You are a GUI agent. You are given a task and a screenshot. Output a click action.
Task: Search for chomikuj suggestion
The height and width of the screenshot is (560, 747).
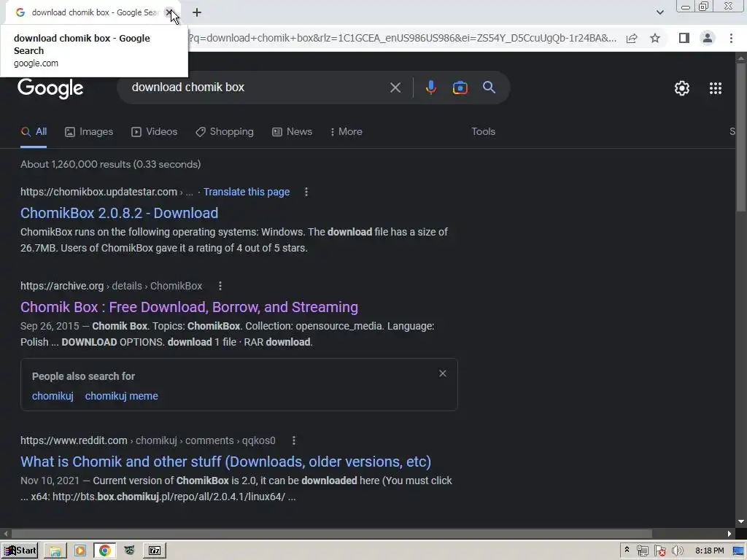[53, 396]
